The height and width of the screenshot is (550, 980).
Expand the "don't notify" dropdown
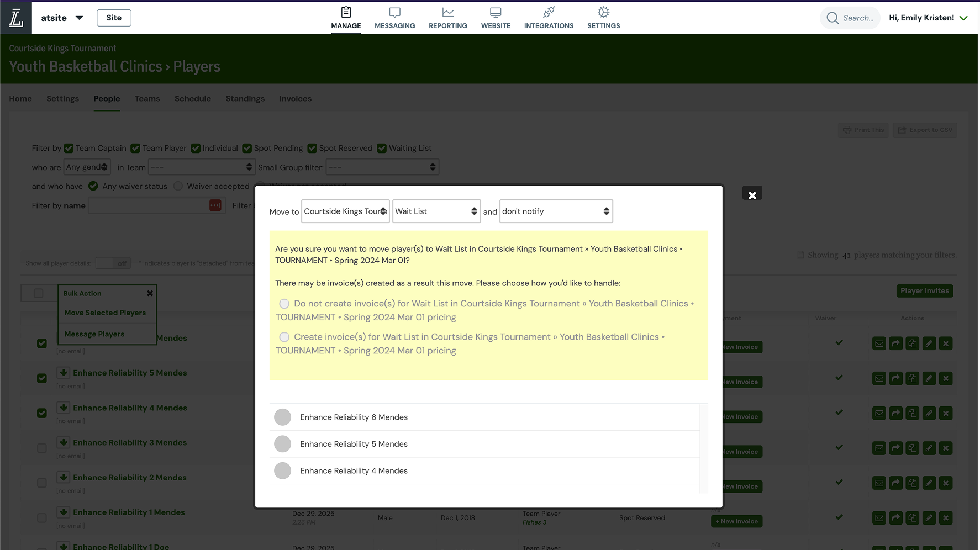point(556,211)
